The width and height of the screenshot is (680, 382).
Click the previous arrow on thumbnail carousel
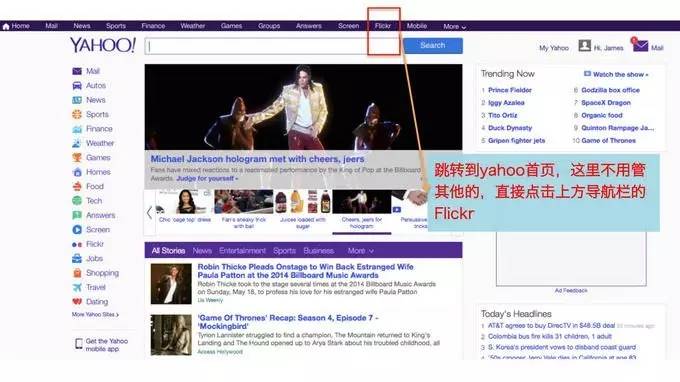149,212
